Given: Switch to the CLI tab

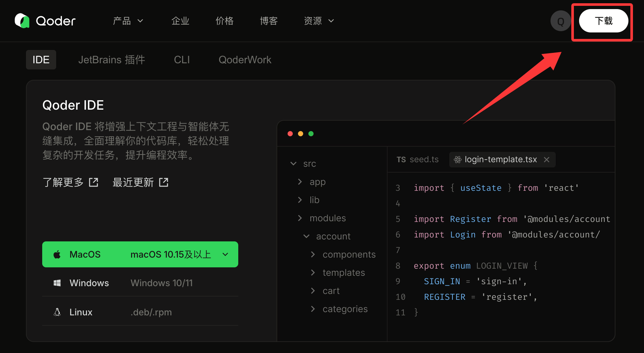Looking at the screenshot, I should pos(182,60).
